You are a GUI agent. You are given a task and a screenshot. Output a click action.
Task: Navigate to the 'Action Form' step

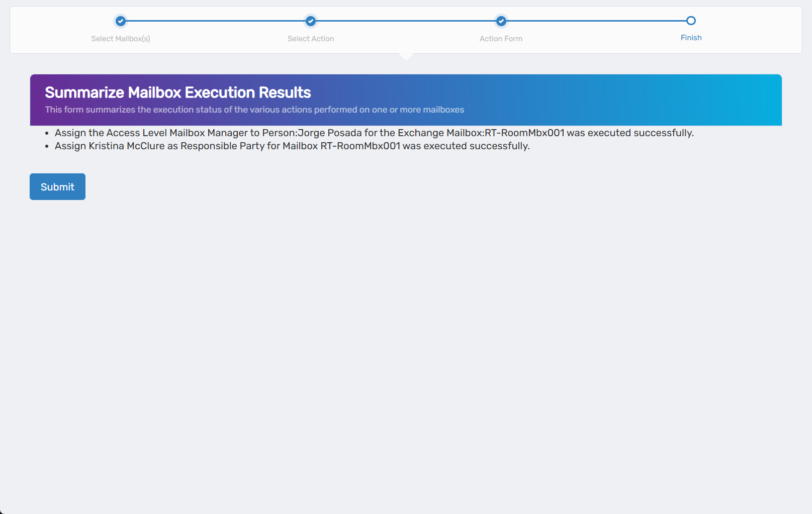tap(501, 38)
